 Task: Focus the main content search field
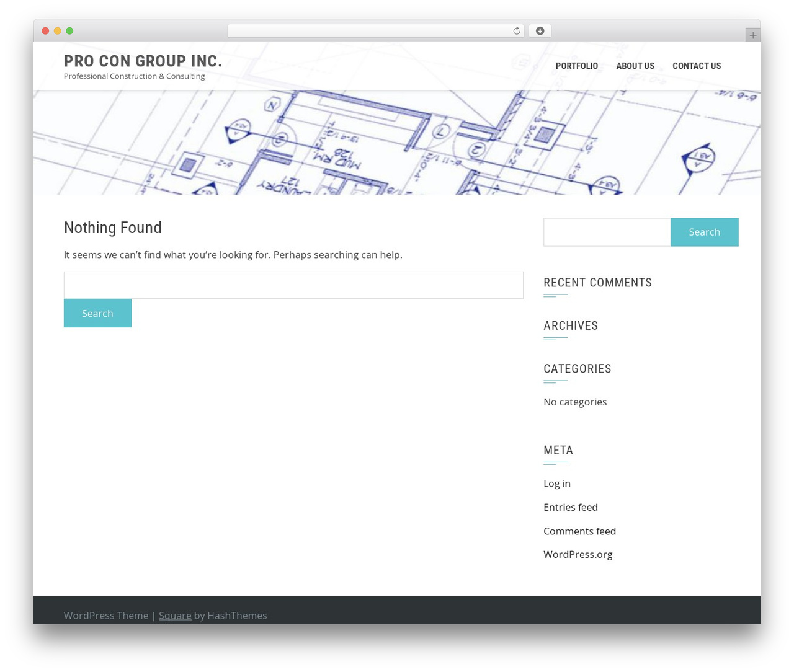point(293,285)
